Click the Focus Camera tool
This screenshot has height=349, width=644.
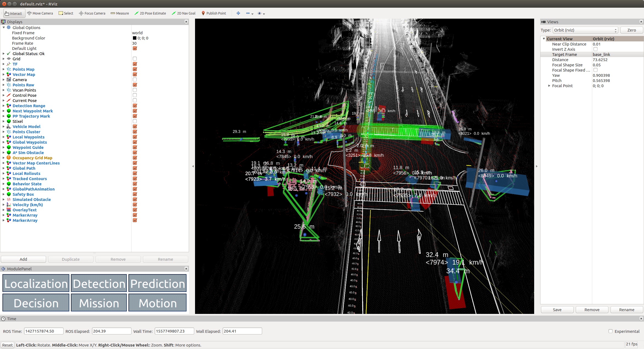(x=92, y=13)
